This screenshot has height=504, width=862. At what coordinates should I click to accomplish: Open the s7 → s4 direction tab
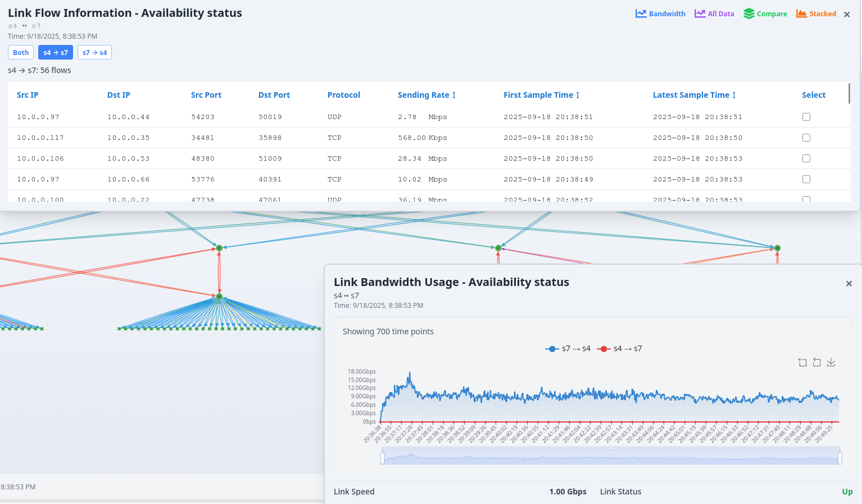point(94,52)
